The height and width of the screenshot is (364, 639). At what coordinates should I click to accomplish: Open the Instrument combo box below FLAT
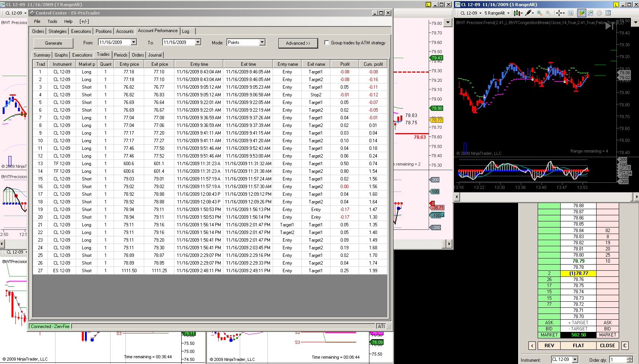tap(575, 359)
